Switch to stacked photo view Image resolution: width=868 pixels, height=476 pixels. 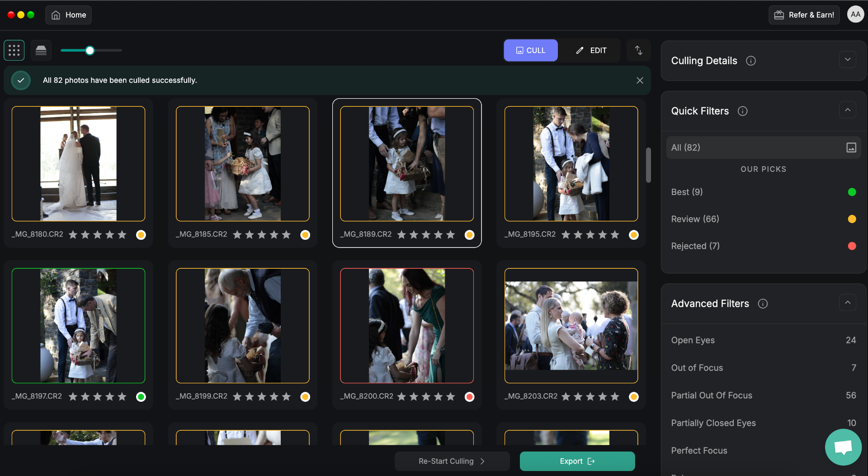[x=41, y=50]
